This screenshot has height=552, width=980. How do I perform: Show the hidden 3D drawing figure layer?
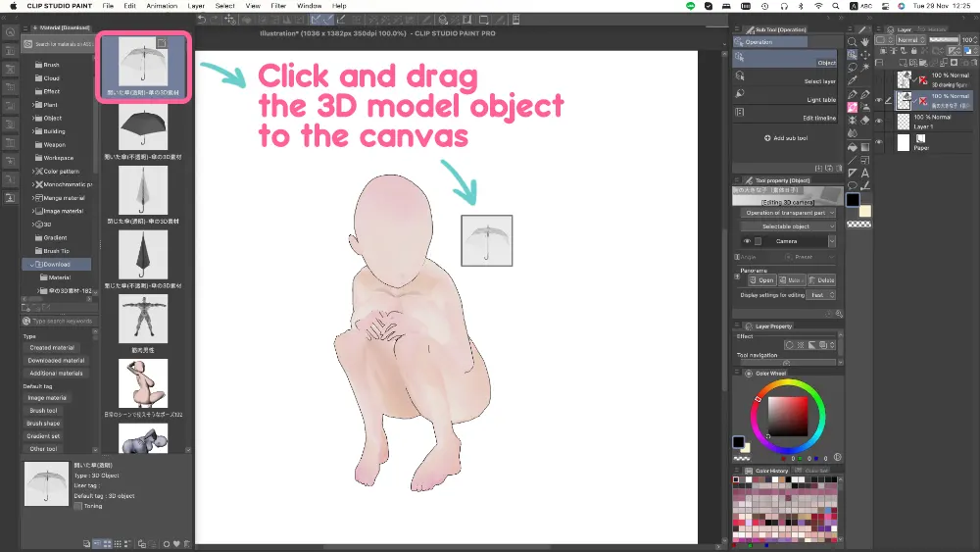pyautogui.click(x=879, y=79)
